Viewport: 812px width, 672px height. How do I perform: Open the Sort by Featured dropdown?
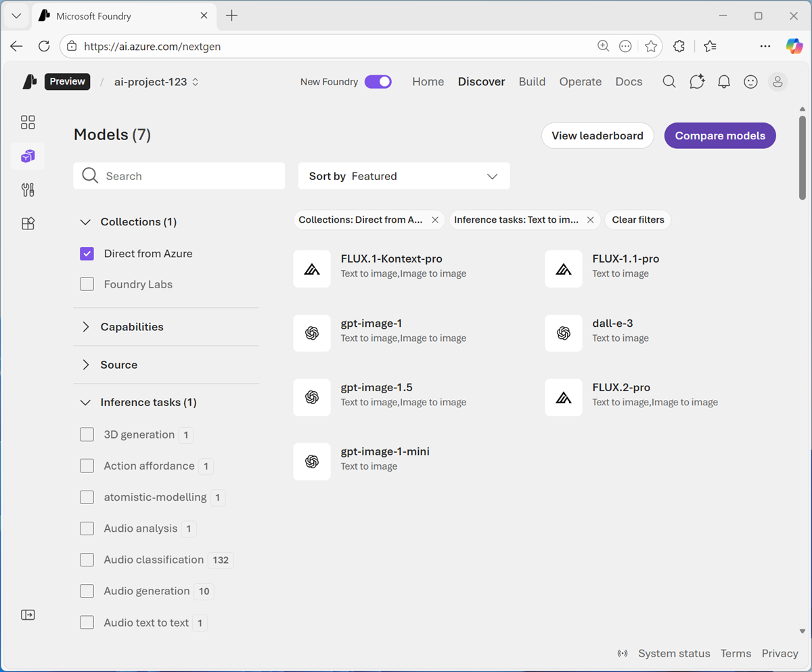(x=403, y=176)
